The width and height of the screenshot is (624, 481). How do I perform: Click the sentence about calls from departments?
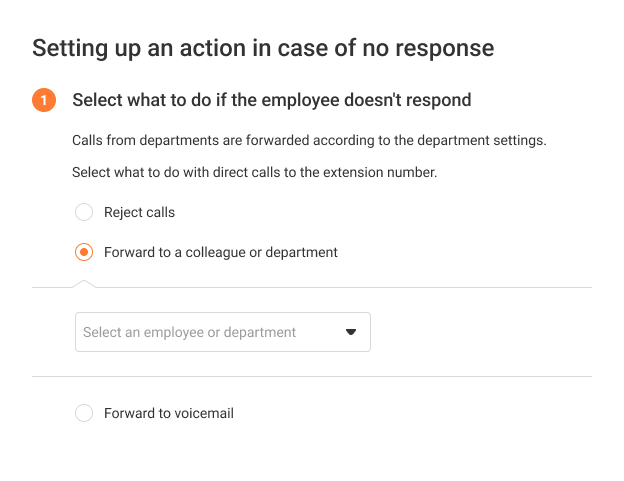click(309, 140)
